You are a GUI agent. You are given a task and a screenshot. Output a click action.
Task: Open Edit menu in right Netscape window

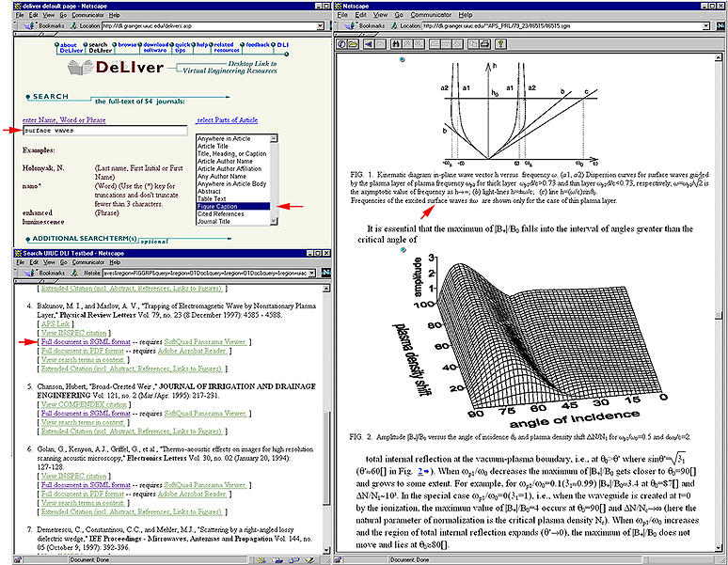pos(361,15)
